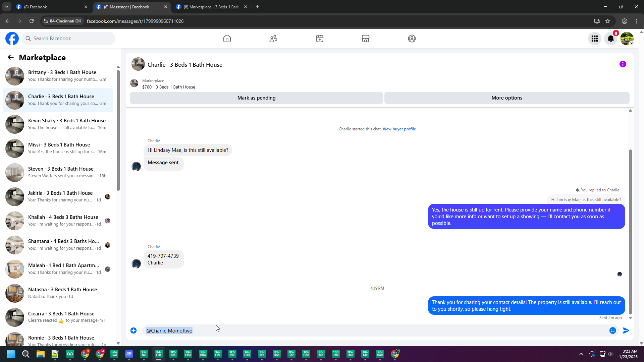Image resolution: width=644 pixels, height=362 pixels.
Task: Switch to the Facebook tab
Action: (51, 7)
